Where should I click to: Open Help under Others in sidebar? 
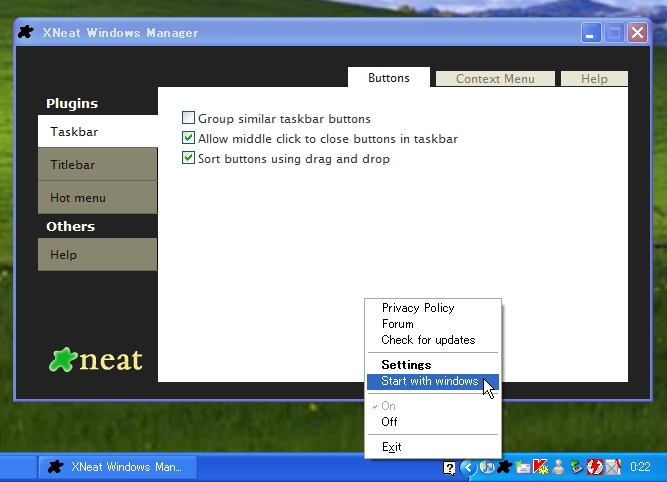[98, 254]
